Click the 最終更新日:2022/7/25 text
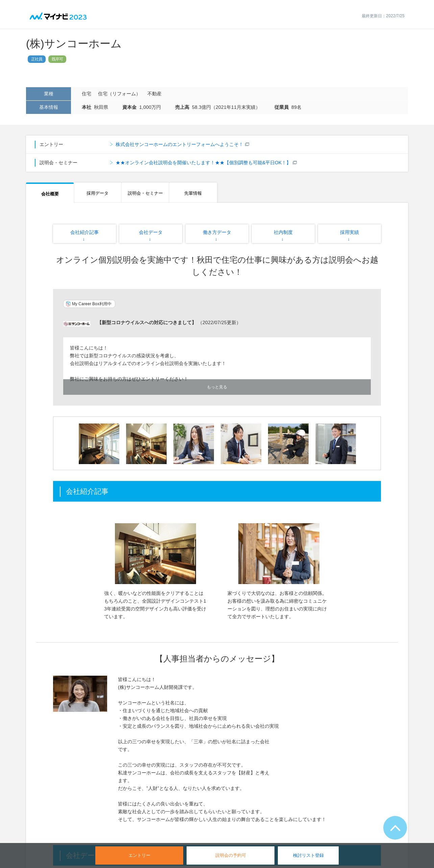 pyautogui.click(x=383, y=16)
